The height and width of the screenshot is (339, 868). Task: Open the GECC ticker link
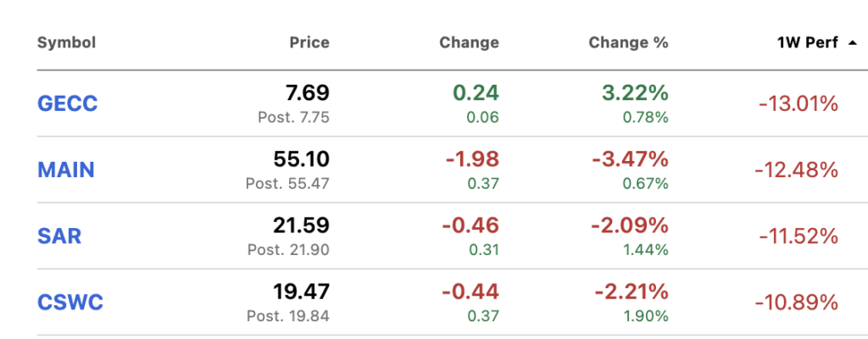click(67, 103)
